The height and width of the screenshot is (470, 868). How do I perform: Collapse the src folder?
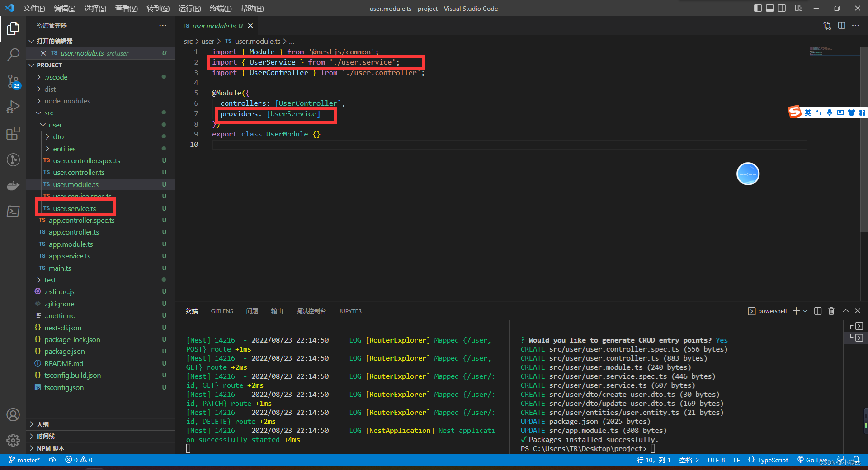49,113
